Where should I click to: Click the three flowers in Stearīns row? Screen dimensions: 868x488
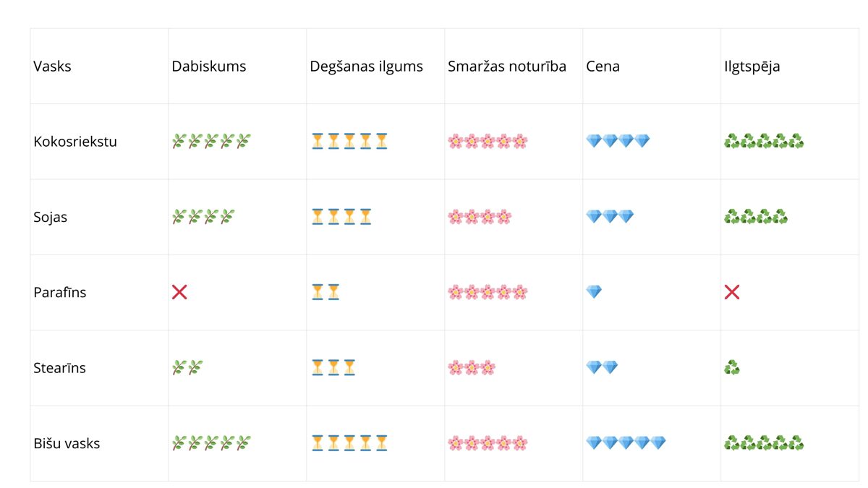click(x=472, y=368)
